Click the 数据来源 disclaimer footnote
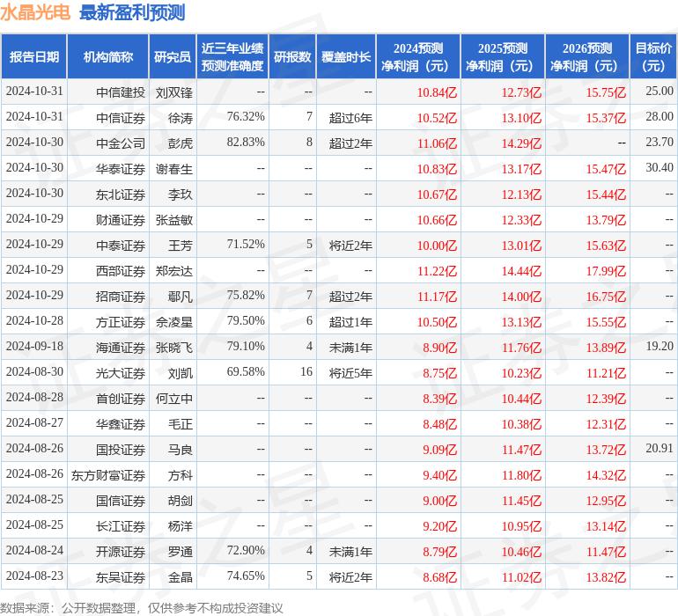This screenshot has width=678, height=616. tap(142, 608)
